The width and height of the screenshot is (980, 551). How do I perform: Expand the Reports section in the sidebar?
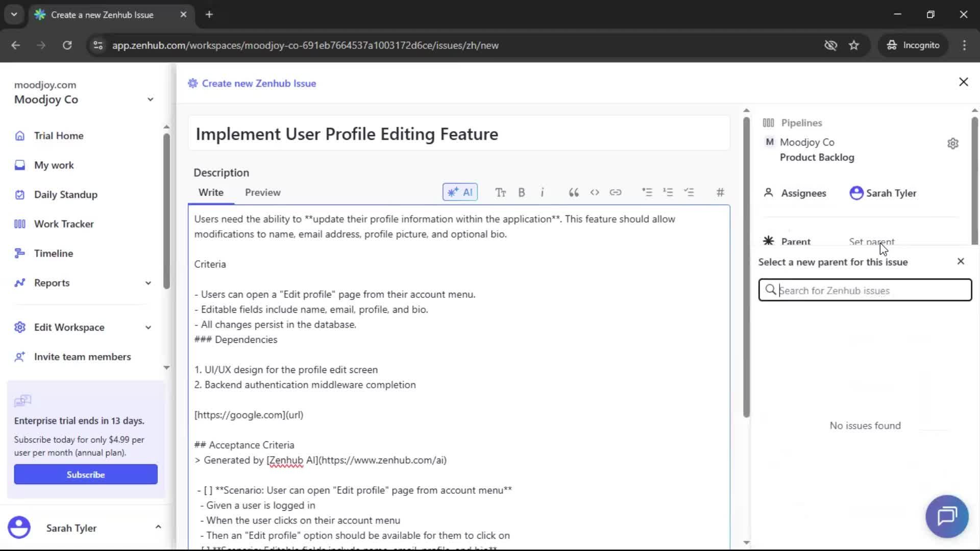(148, 283)
